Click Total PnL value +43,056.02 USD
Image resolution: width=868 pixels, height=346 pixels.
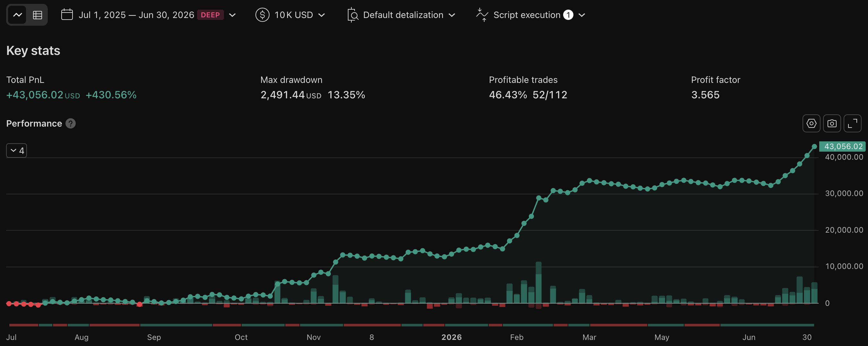click(43, 95)
